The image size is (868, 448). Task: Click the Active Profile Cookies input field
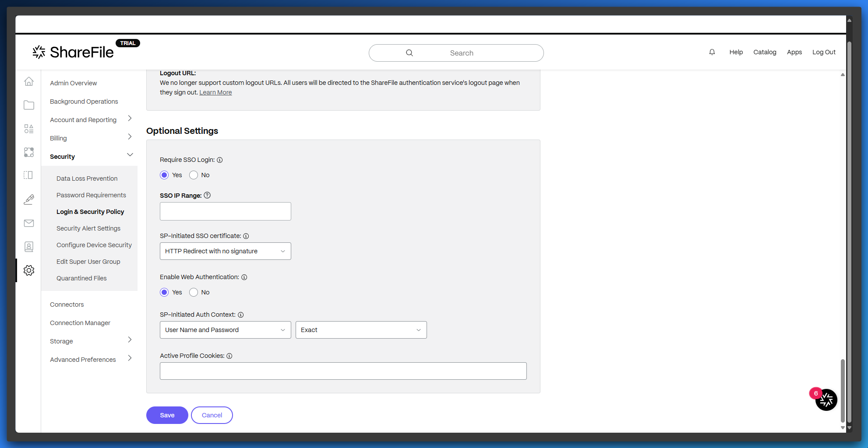click(x=343, y=371)
